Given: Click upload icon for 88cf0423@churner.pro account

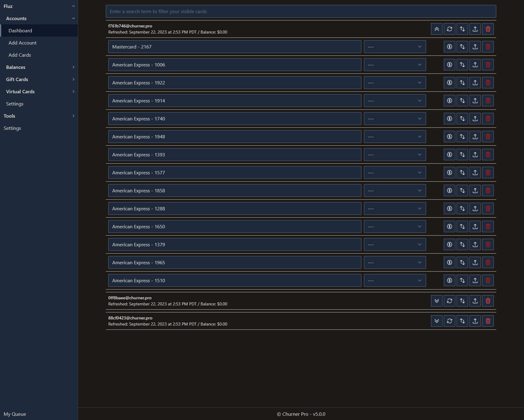Looking at the screenshot, I should 475,321.
